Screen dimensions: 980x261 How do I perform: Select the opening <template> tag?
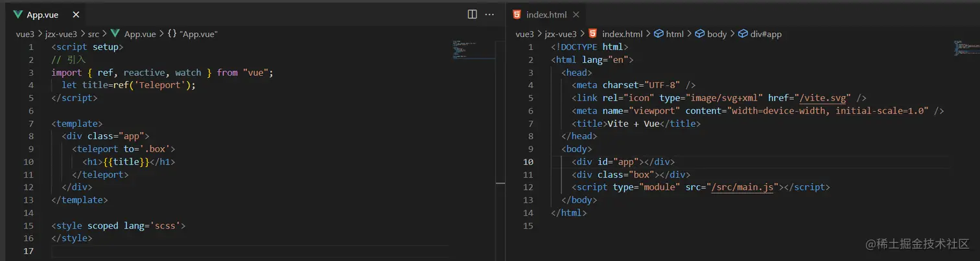pos(76,123)
